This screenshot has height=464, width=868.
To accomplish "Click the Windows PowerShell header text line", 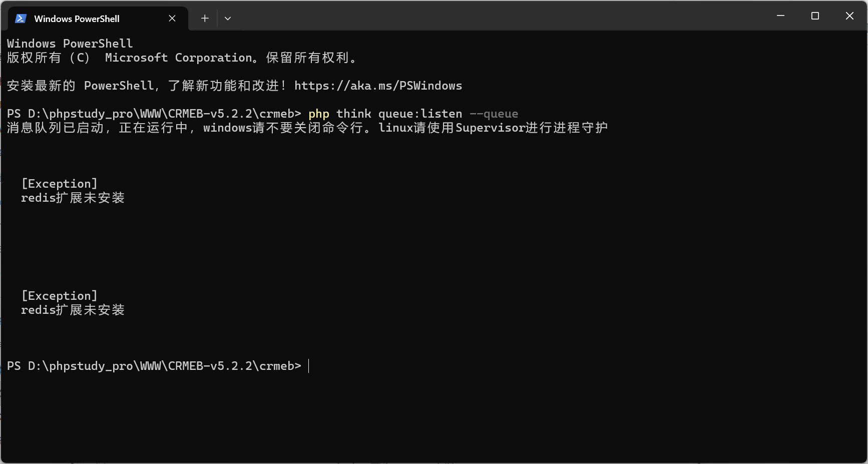I will pos(70,44).
